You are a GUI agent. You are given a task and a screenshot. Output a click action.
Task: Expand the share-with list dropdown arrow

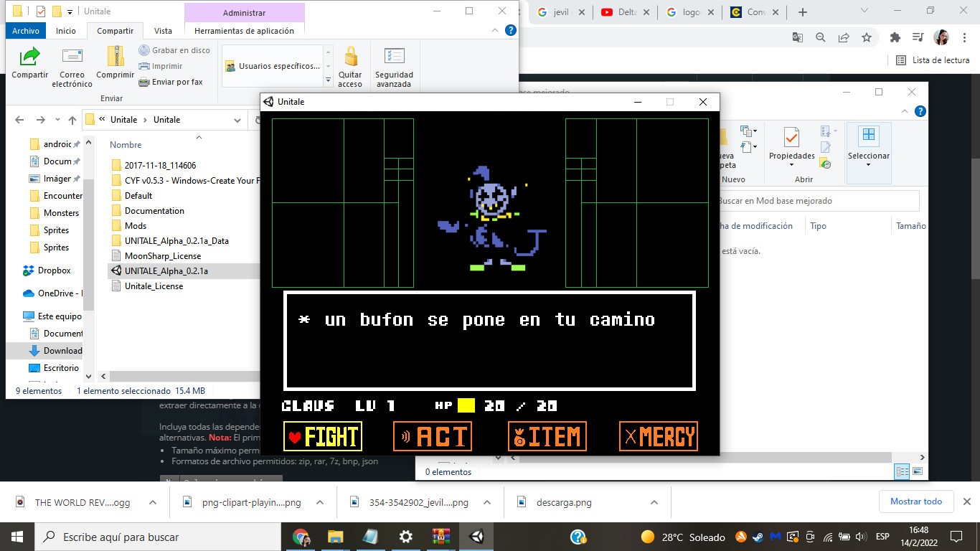329,80
